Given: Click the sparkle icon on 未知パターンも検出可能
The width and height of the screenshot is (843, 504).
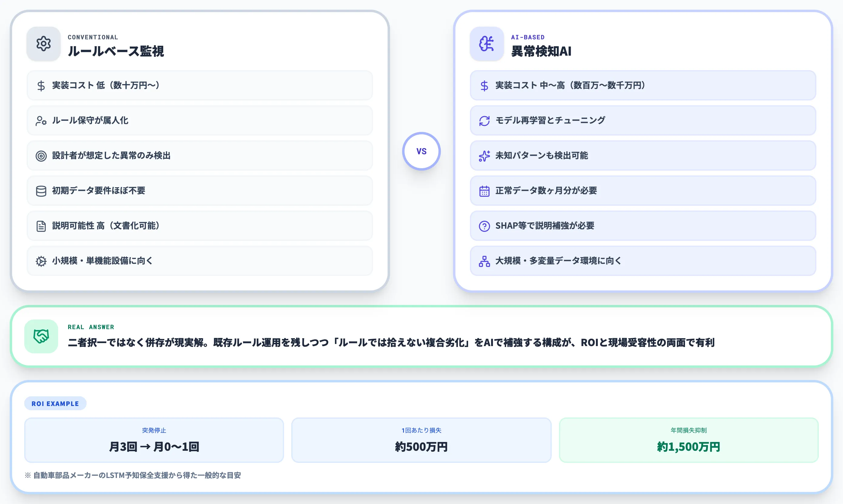Looking at the screenshot, I should click(x=484, y=155).
